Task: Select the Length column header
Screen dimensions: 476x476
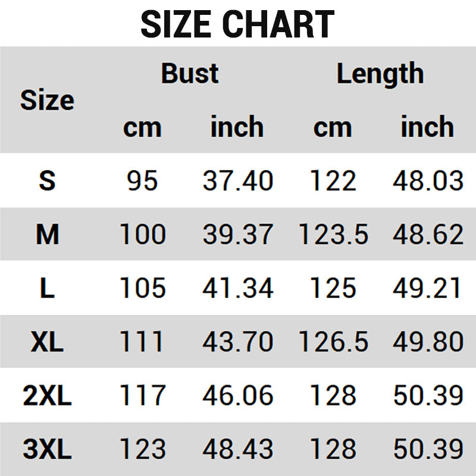Action: tap(380, 74)
